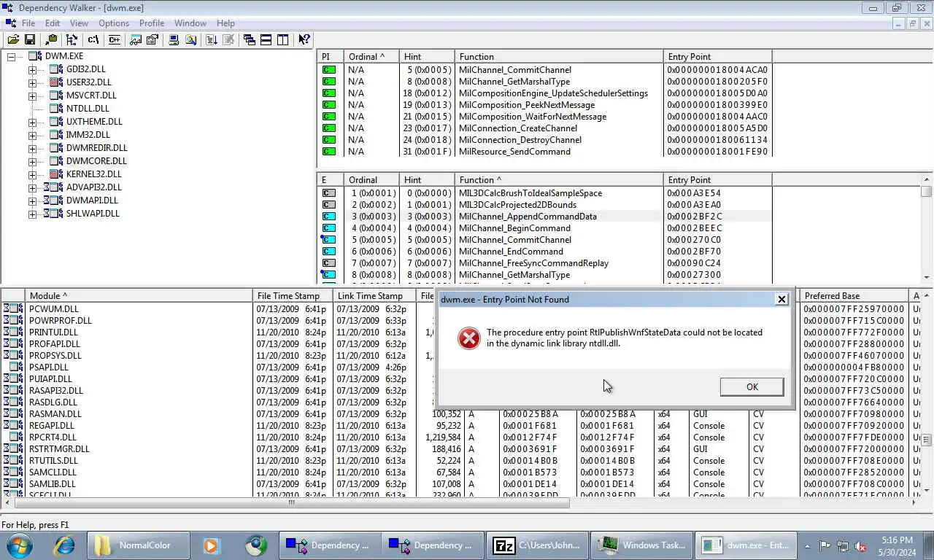Image resolution: width=934 pixels, height=560 pixels.
Task: Expand the ADVAPI32.DLL tree node
Action: point(32,188)
